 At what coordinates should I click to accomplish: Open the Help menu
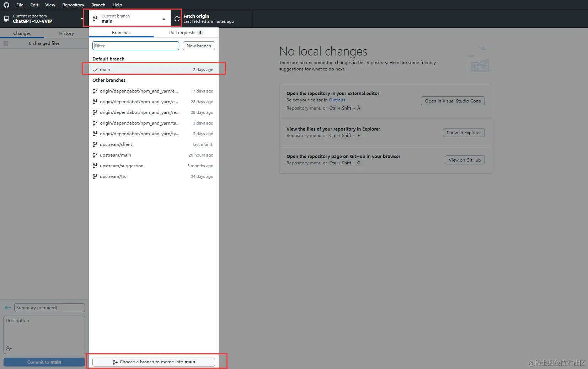(117, 5)
